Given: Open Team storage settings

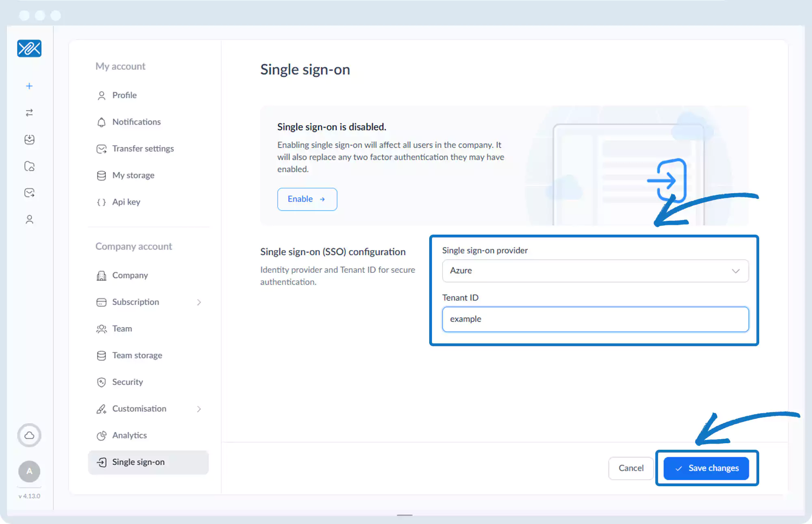Looking at the screenshot, I should [137, 356].
